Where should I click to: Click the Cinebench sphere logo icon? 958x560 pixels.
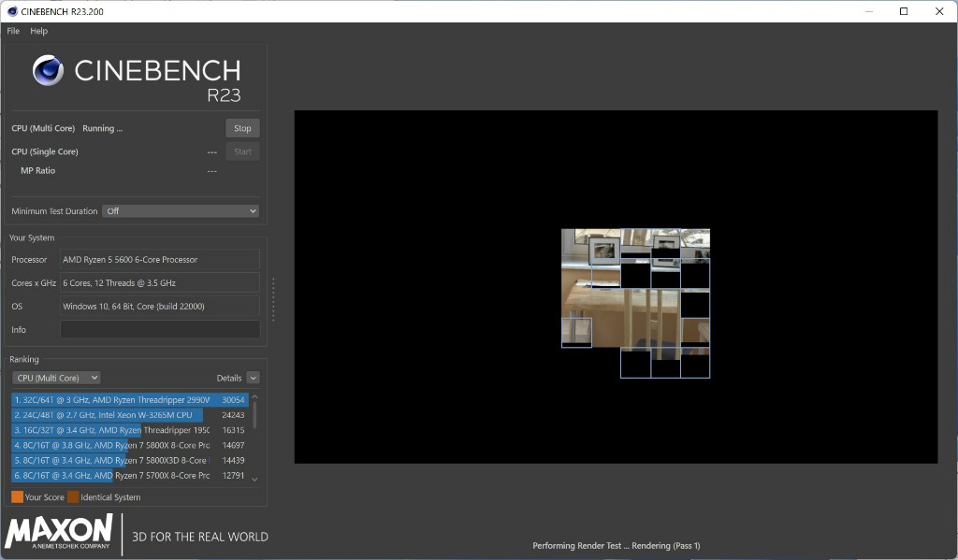click(x=48, y=71)
